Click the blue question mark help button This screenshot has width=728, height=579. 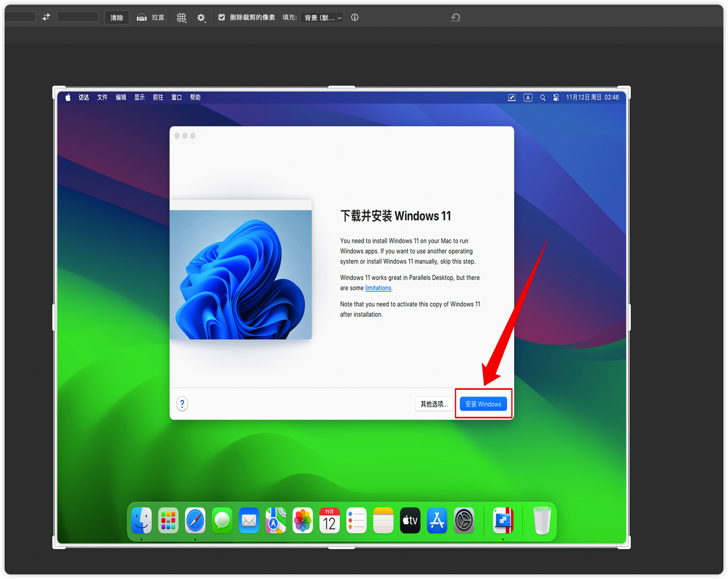tap(182, 404)
